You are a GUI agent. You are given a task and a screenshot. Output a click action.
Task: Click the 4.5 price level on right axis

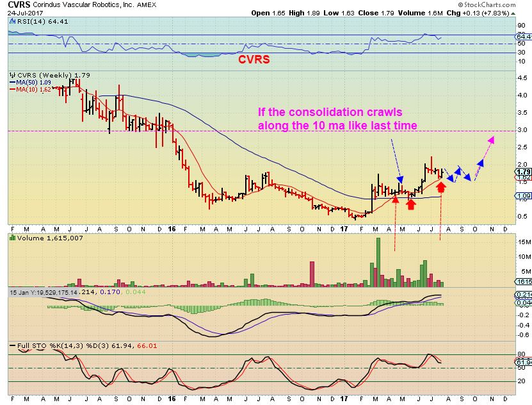pyautogui.click(x=522, y=78)
